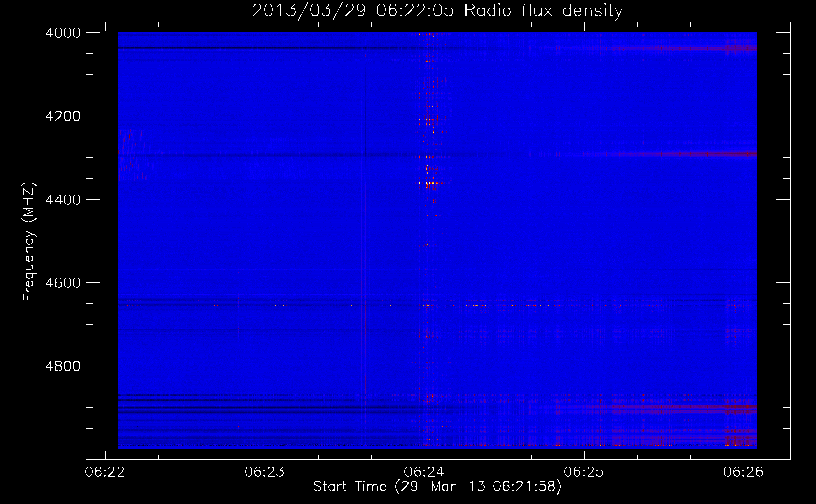Click the "Frequency (MHZ)" y-axis label
Screen dimensions: 816x504
pyautogui.click(x=29, y=242)
